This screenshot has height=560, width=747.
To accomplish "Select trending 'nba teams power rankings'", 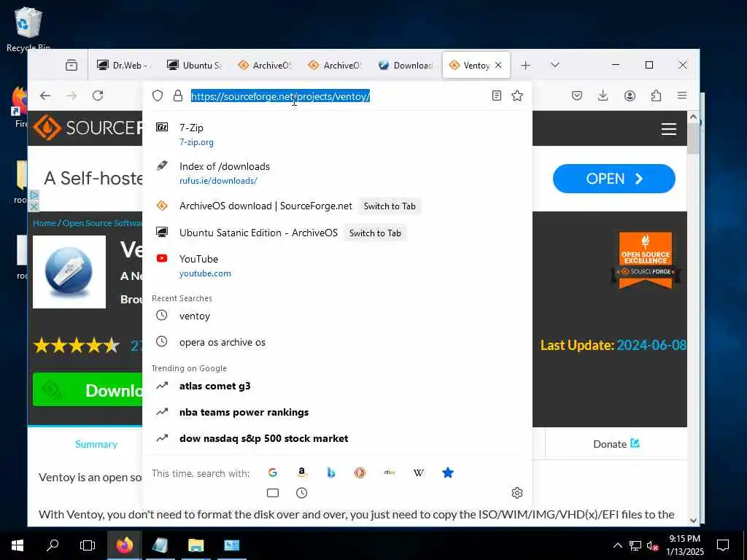I will click(x=337, y=412).
